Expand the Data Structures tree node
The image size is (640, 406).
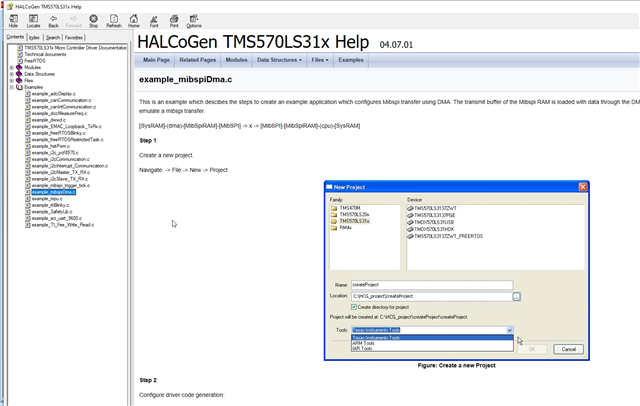11,74
